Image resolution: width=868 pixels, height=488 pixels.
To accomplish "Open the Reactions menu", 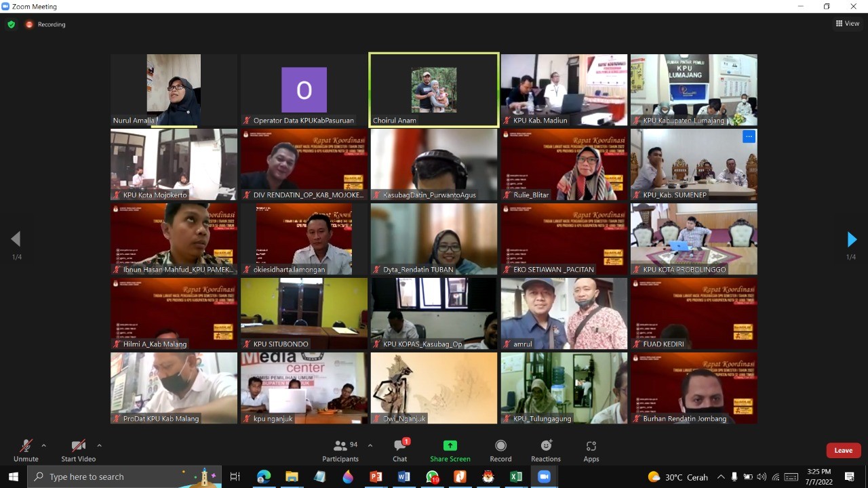I will (x=546, y=450).
